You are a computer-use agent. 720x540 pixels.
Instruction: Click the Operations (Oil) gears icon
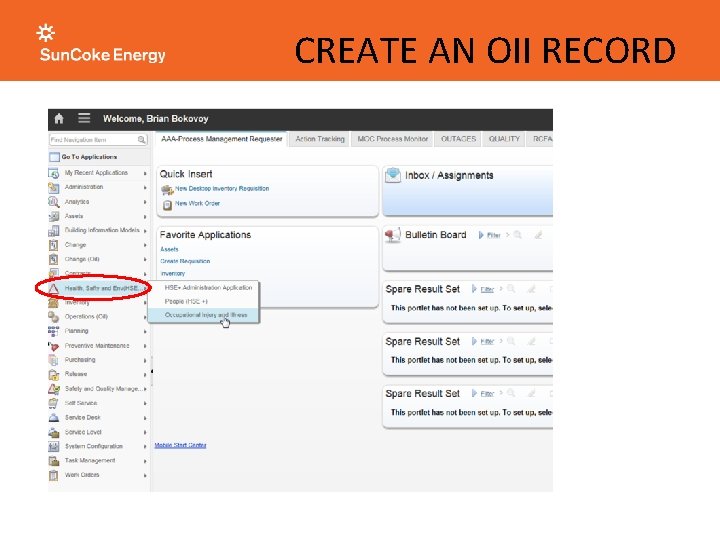54,317
